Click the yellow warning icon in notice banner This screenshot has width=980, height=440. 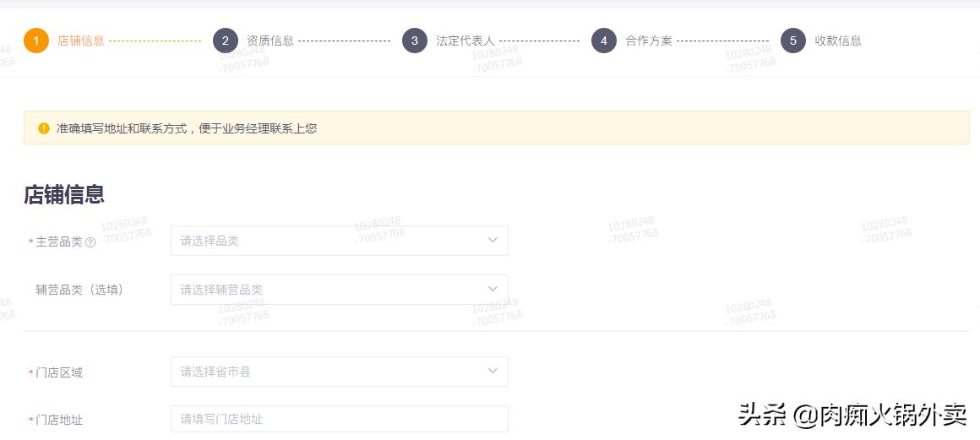point(44,128)
